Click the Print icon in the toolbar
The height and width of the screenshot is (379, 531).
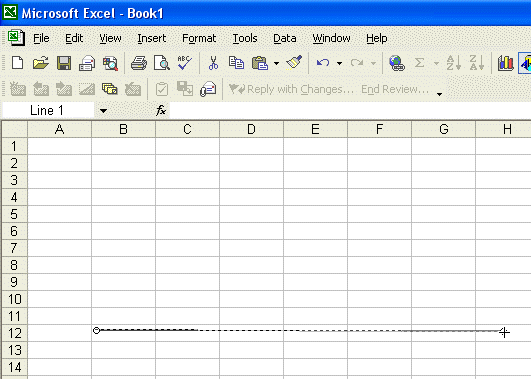pos(139,63)
